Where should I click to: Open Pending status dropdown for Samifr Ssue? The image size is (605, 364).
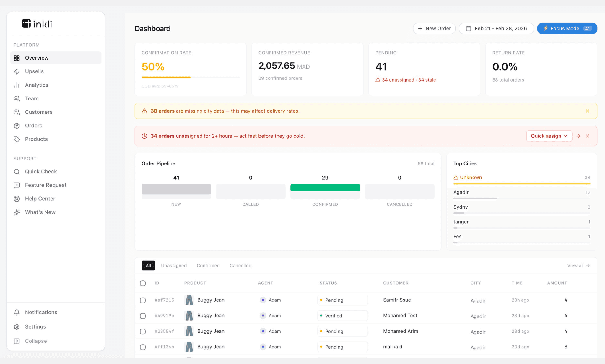coord(342,300)
